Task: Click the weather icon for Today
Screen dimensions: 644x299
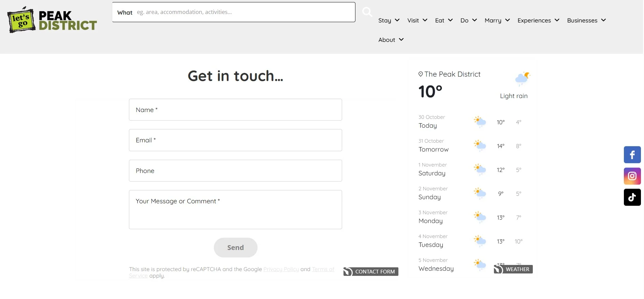Action: click(480, 122)
